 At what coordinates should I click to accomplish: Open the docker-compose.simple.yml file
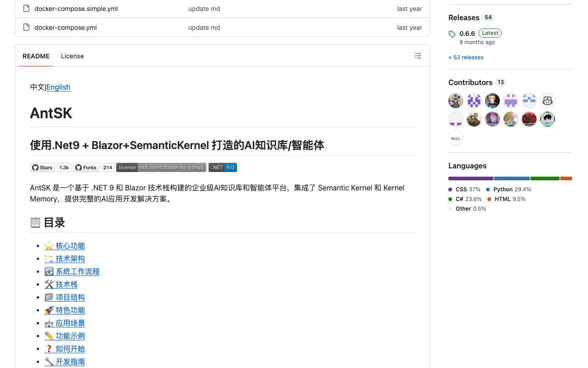point(76,9)
